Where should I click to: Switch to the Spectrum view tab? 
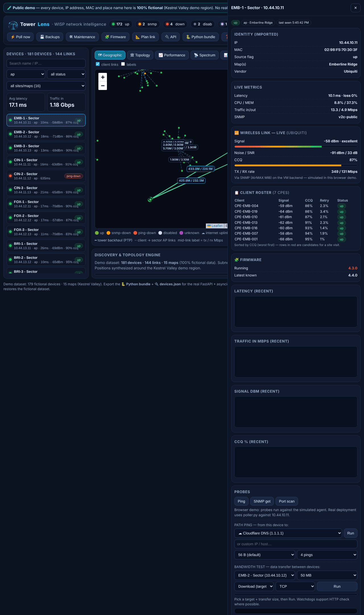tap(205, 55)
